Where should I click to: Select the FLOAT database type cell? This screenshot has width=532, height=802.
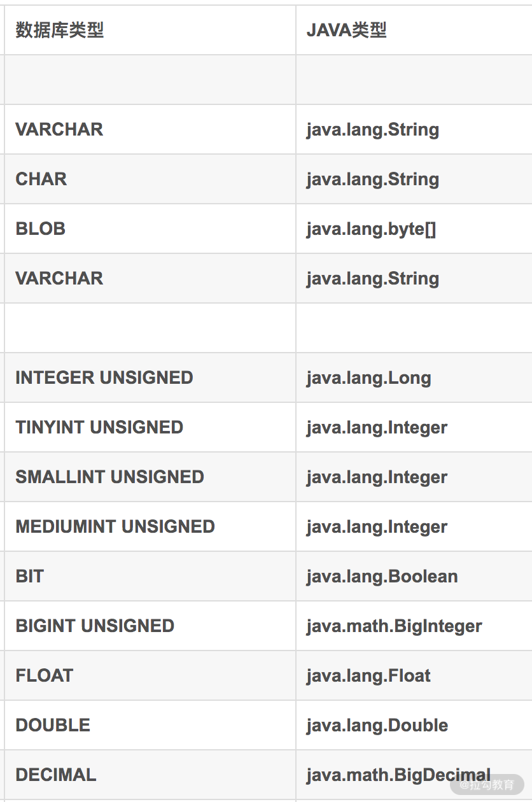tap(45, 675)
